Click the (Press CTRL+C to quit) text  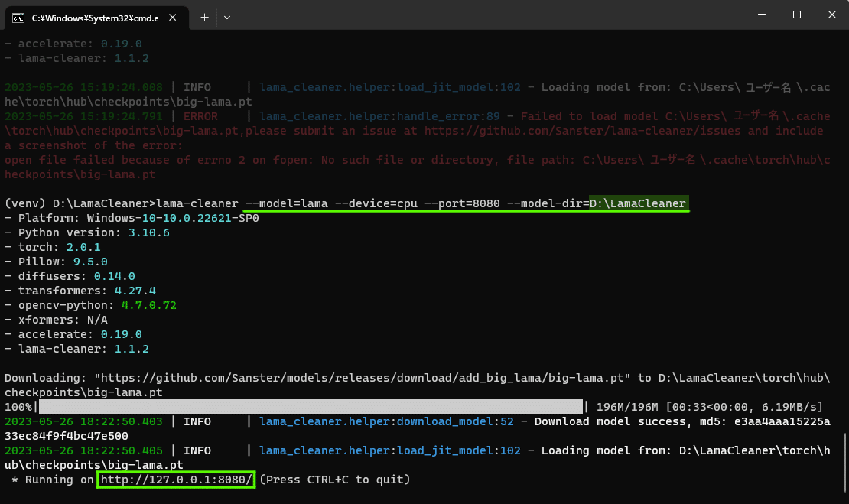coord(334,480)
